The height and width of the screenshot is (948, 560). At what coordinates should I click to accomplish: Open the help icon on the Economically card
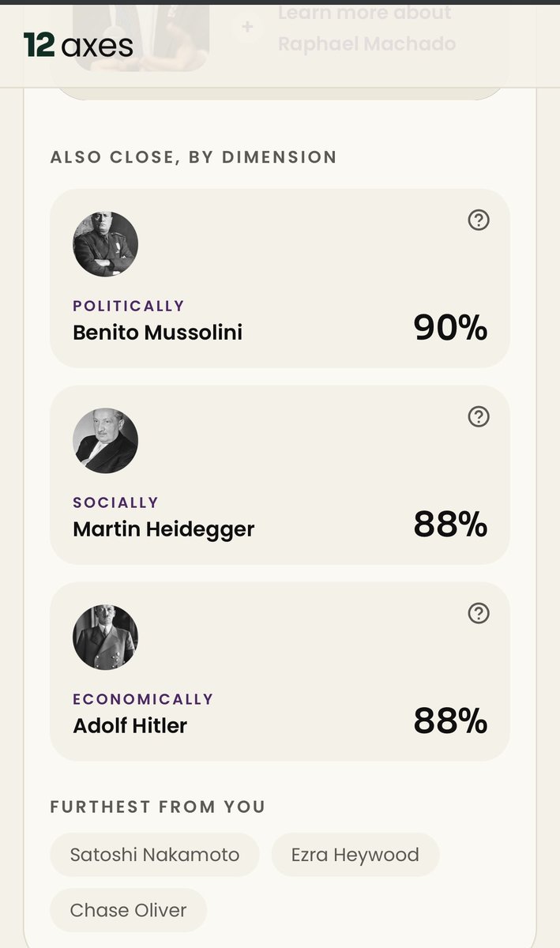479,613
